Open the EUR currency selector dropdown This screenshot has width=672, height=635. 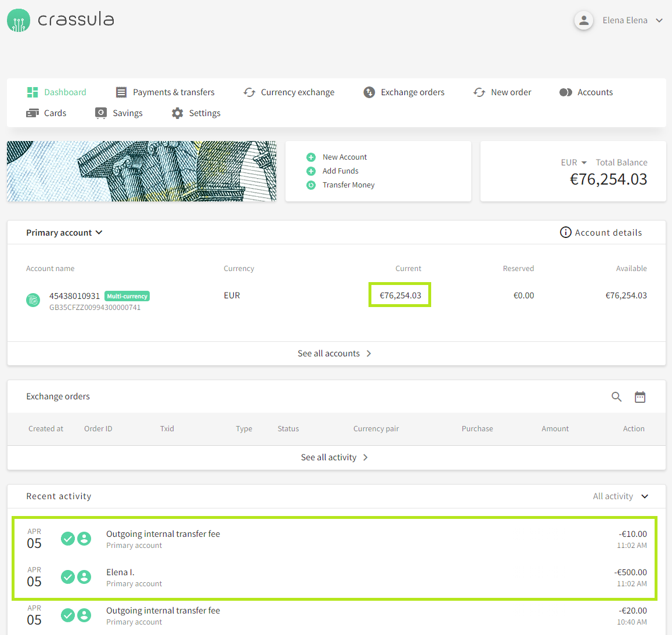pyautogui.click(x=574, y=163)
